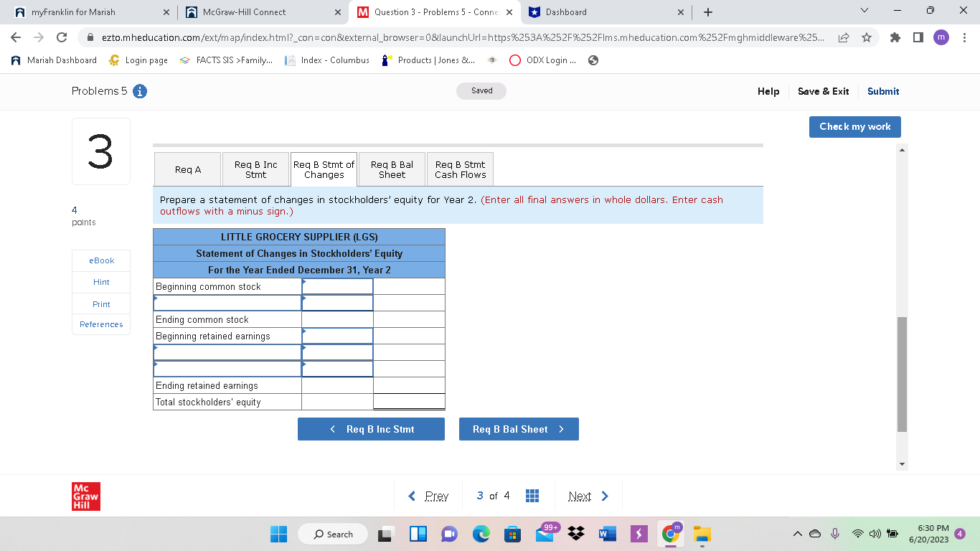Open the Req B Bal Sheet tab
The image size is (980, 551).
coord(392,169)
